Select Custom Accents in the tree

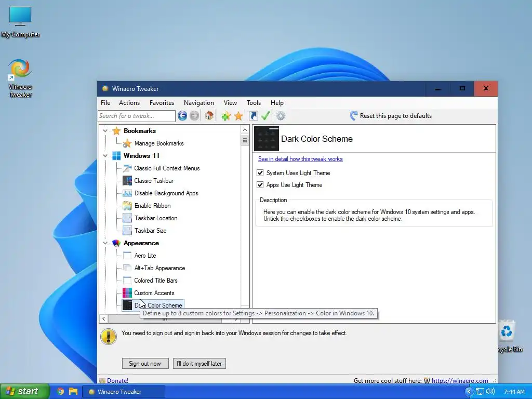pyautogui.click(x=154, y=293)
